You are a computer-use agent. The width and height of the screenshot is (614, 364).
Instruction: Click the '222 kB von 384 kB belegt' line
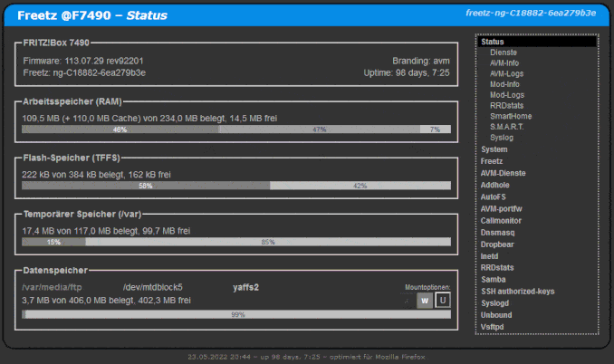tap(96, 175)
